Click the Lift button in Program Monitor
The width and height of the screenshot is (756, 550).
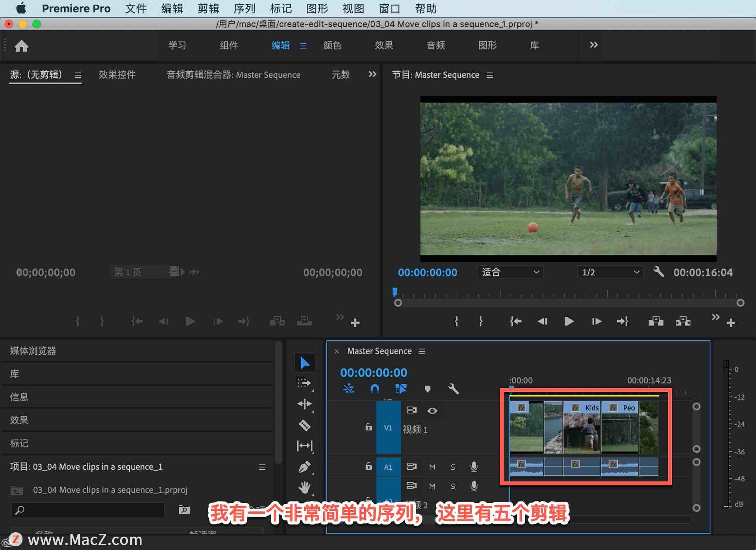pyautogui.click(x=656, y=322)
